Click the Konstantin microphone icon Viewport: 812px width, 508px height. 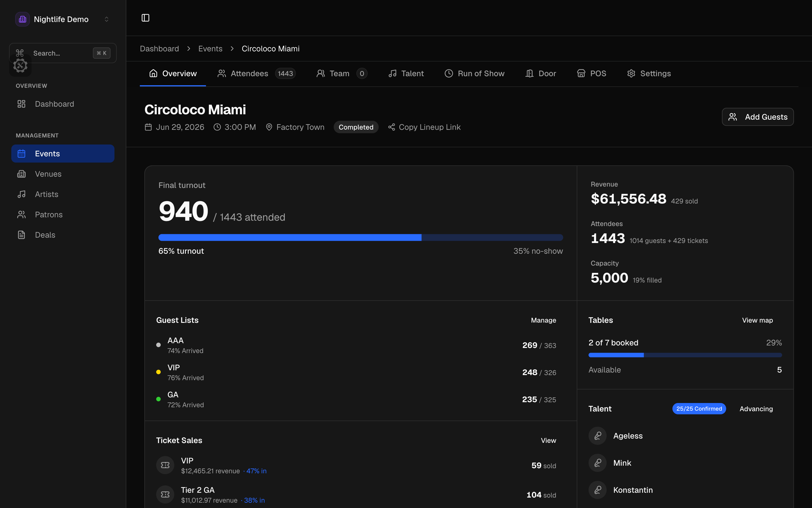tap(598, 490)
